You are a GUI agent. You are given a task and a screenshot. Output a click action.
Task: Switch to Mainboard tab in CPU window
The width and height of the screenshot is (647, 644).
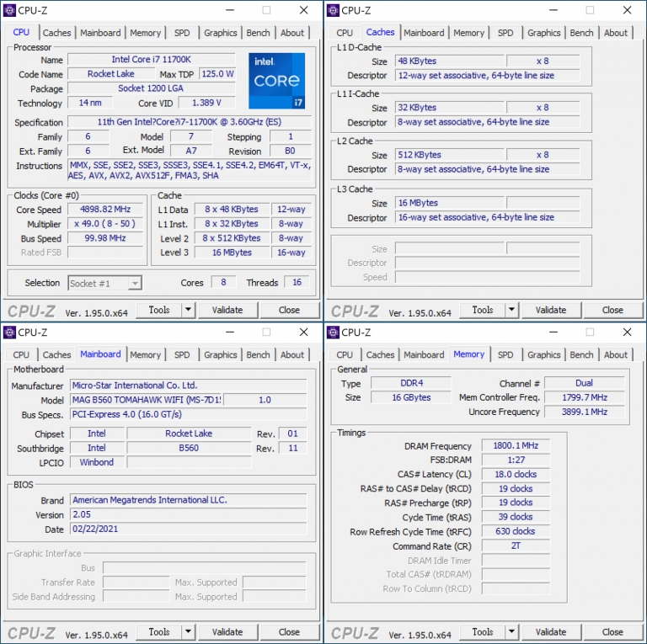[x=100, y=33]
